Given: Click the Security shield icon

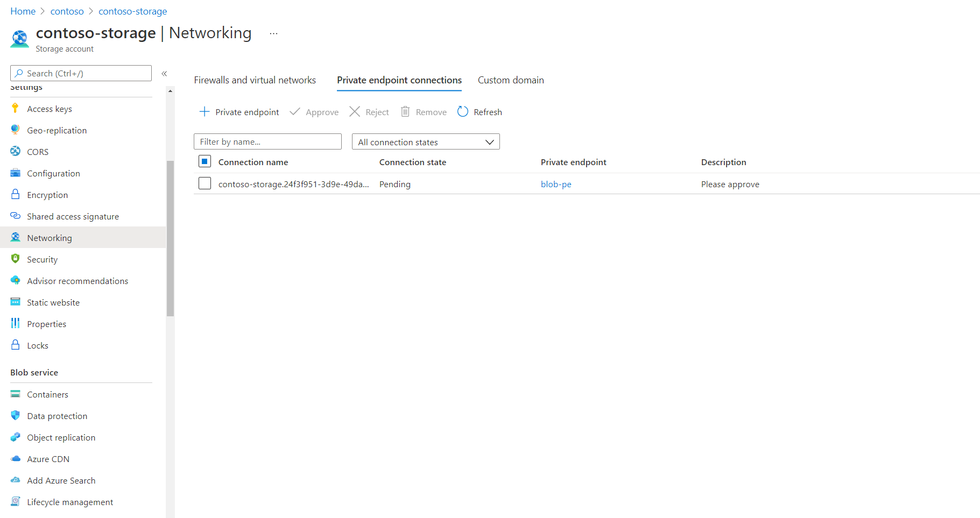Looking at the screenshot, I should (15, 259).
